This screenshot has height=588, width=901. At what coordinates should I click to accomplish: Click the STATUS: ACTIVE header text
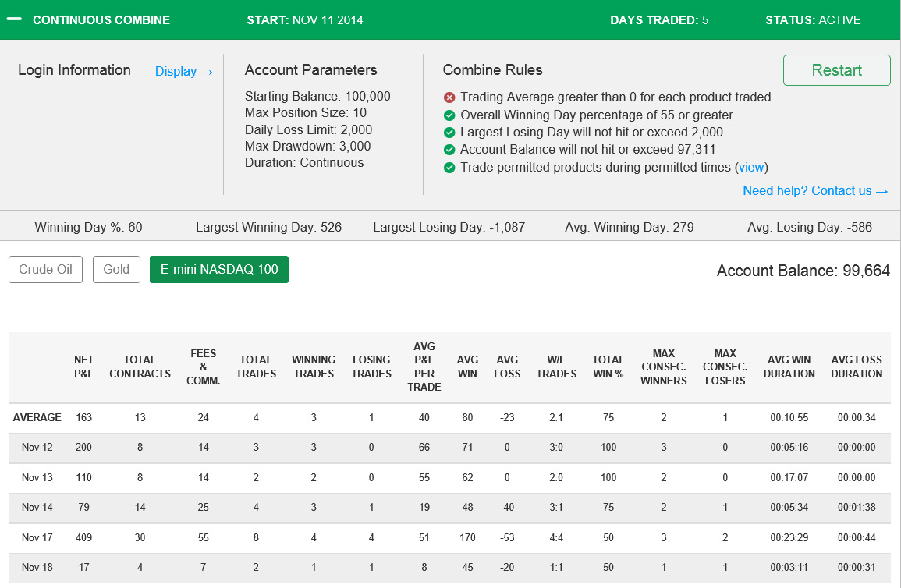pos(813,20)
